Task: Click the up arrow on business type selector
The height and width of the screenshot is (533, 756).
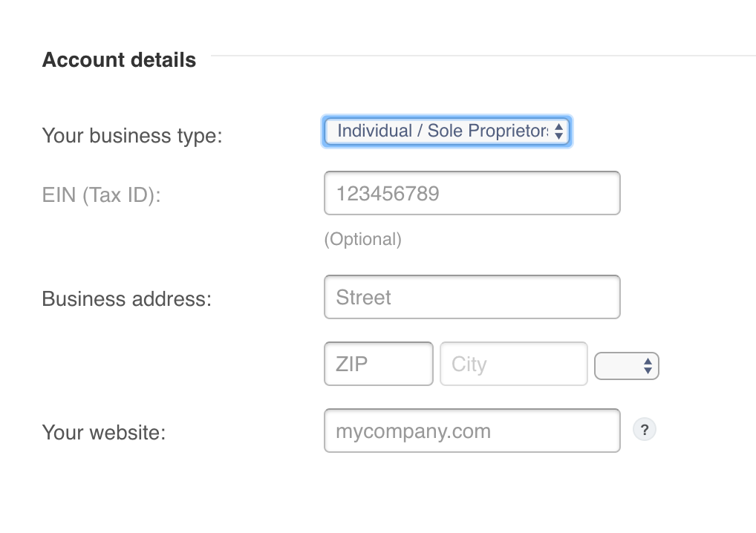Action: 559,127
